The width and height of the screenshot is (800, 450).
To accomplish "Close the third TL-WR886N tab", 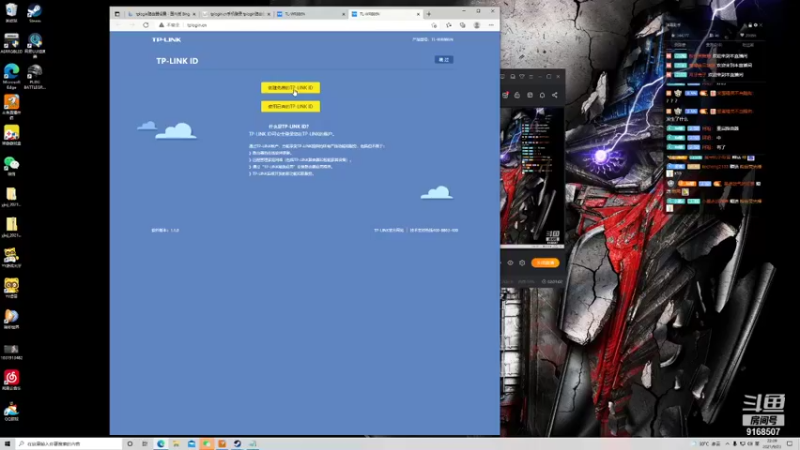I will click(343, 14).
